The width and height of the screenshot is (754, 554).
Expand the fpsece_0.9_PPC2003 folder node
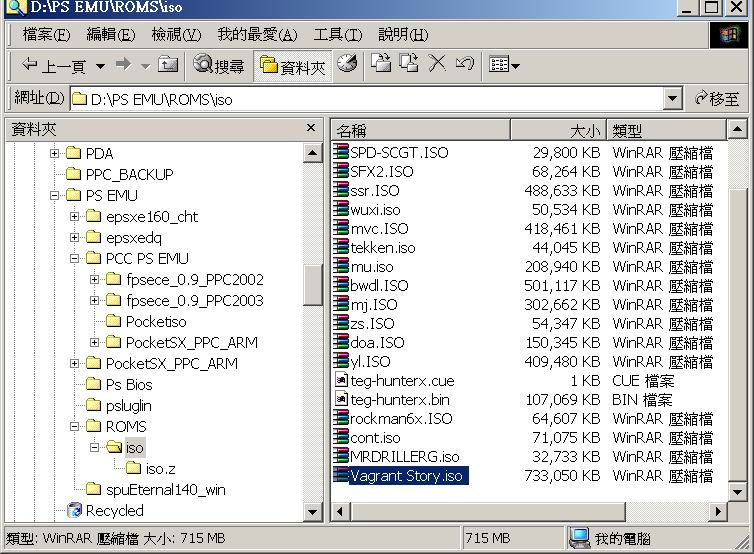click(95, 301)
